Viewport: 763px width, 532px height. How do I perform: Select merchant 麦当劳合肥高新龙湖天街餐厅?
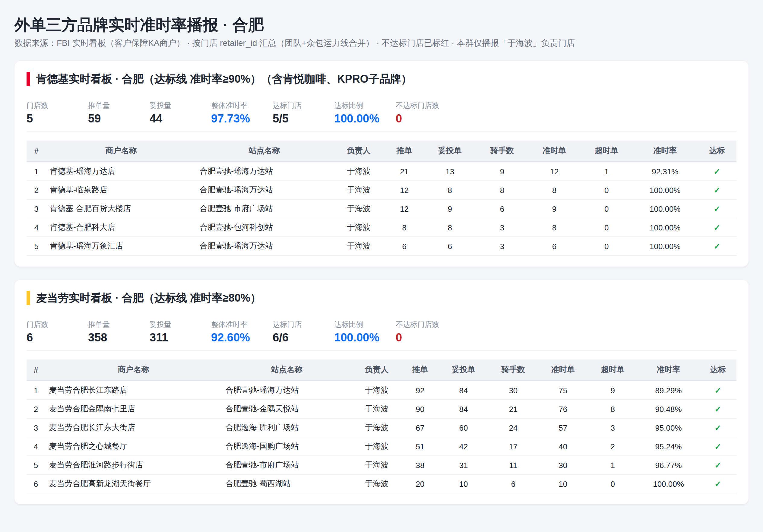(x=100, y=484)
